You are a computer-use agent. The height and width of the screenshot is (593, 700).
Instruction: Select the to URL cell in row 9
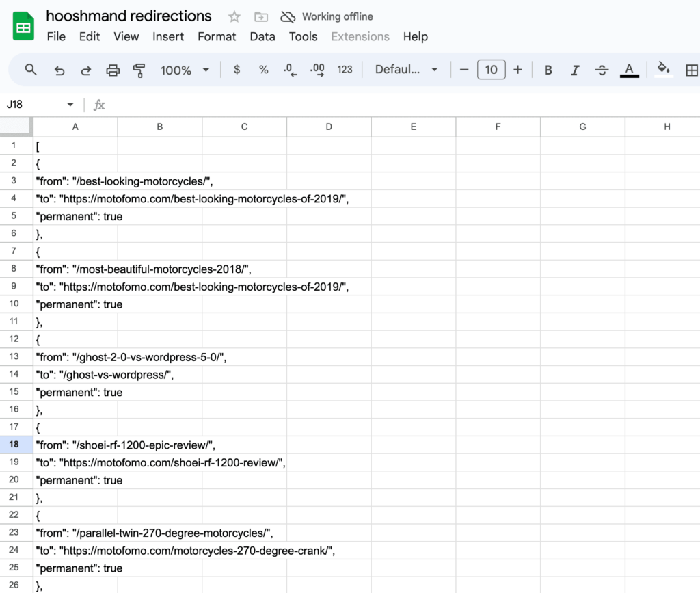click(x=75, y=286)
